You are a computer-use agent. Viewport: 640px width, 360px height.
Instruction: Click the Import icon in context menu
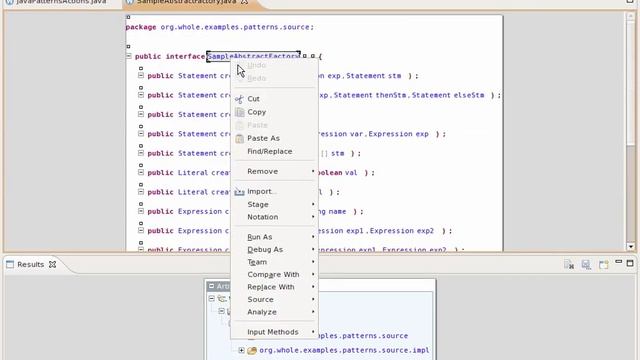pyautogui.click(x=240, y=192)
